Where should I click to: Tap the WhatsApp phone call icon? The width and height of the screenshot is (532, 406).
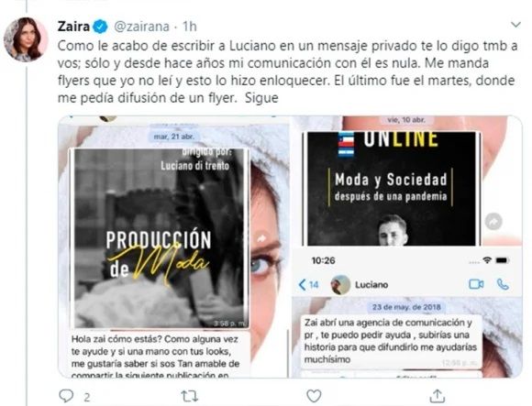pos(503,284)
